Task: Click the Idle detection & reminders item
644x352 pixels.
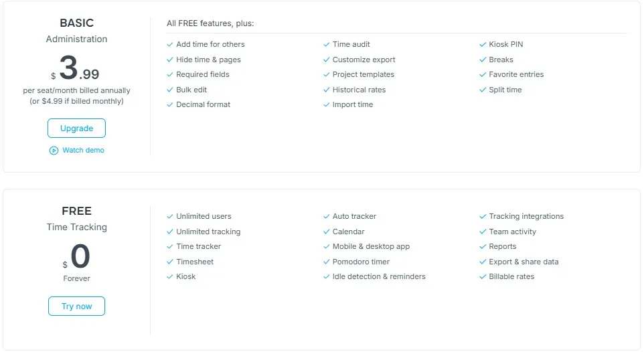Action: pos(379,276)
